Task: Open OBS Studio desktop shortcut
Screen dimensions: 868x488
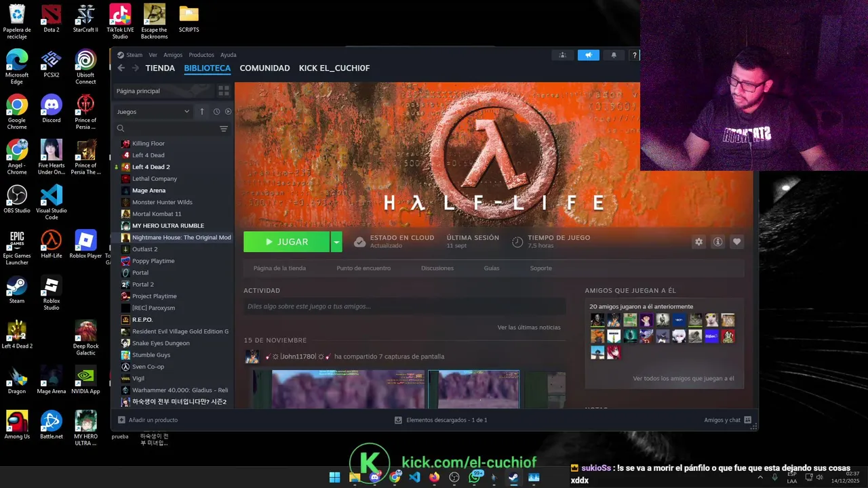Action: 17,199
